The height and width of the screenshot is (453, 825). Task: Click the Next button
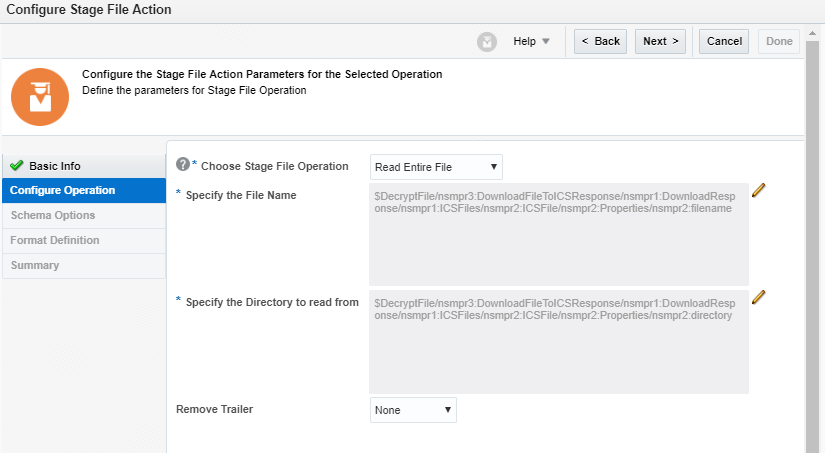[x=660, y=41]
